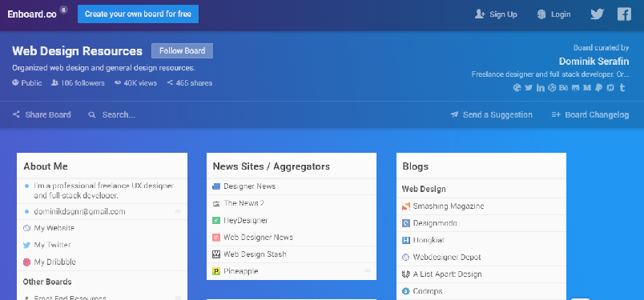Open the Login link
Viewport: 644px width, 300px height.
tap(553, 14)
